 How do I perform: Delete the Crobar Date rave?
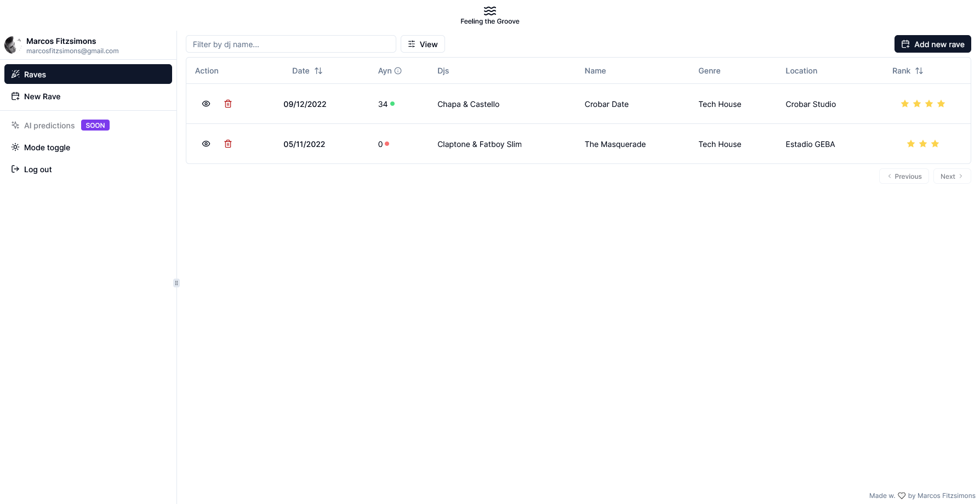click(228, 104)
